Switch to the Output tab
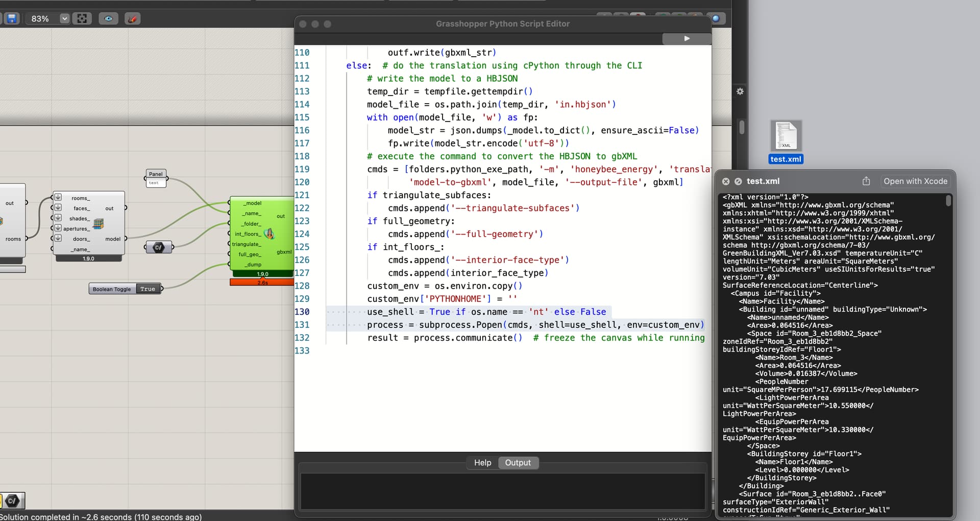Viewport: 980px width, 521px height. coord(518,463)
